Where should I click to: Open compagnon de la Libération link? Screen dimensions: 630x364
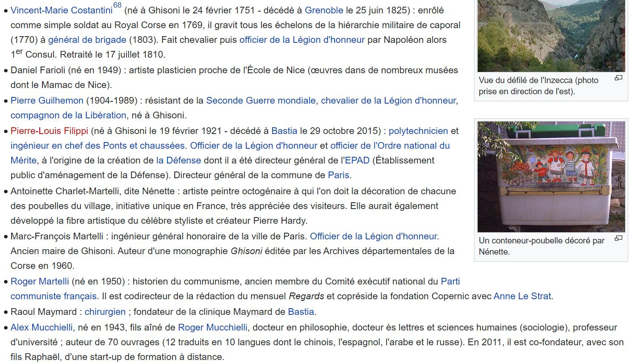pos(68,115)
